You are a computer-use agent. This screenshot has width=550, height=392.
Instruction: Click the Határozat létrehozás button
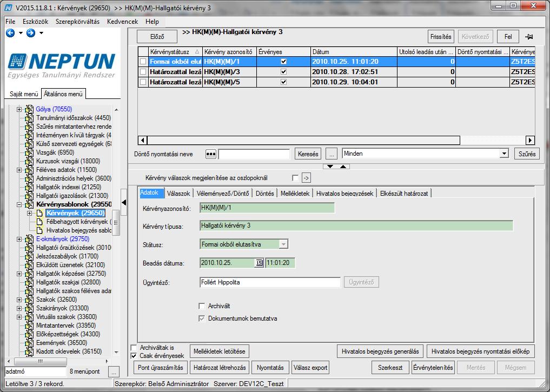point(220,368)
